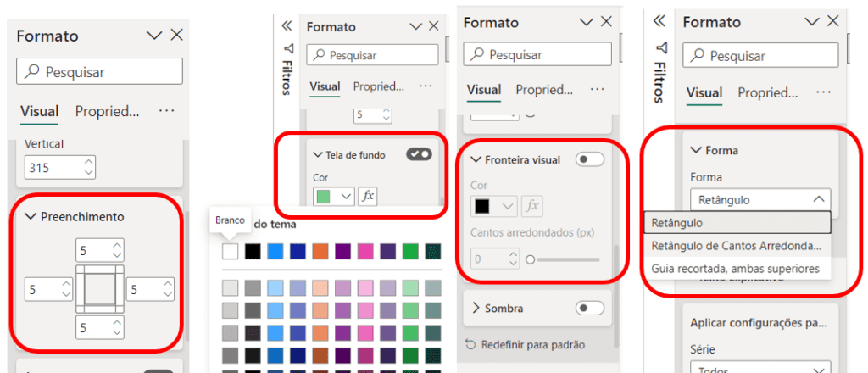Open the black Cor dropdown under Fronteira visual
The image size is (868, 373).
click(494, 206)
